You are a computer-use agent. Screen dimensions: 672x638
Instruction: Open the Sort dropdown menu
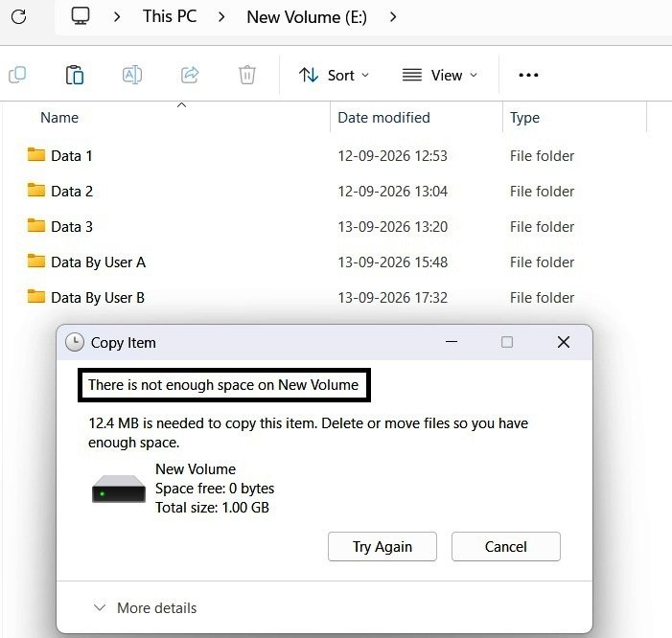[334, 76]
